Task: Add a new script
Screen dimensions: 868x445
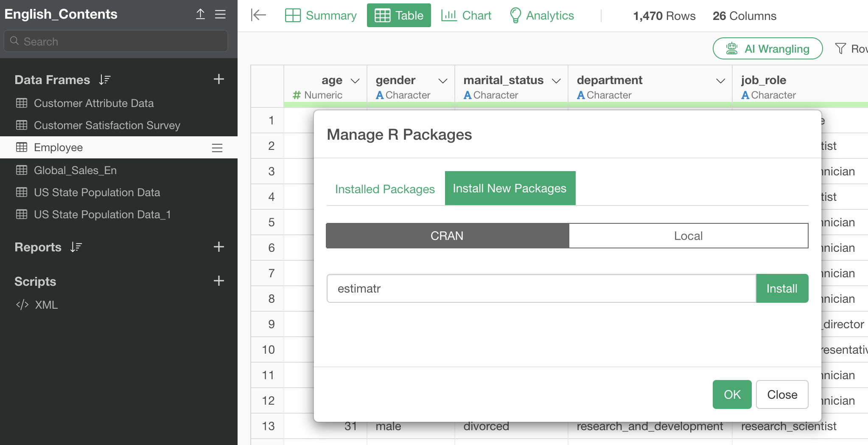Action: click(218, 281)
